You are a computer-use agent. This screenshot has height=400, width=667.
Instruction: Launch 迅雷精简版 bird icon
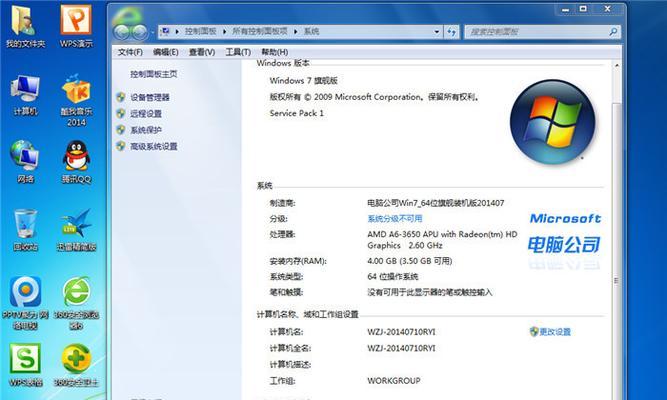tap(76, 223)
